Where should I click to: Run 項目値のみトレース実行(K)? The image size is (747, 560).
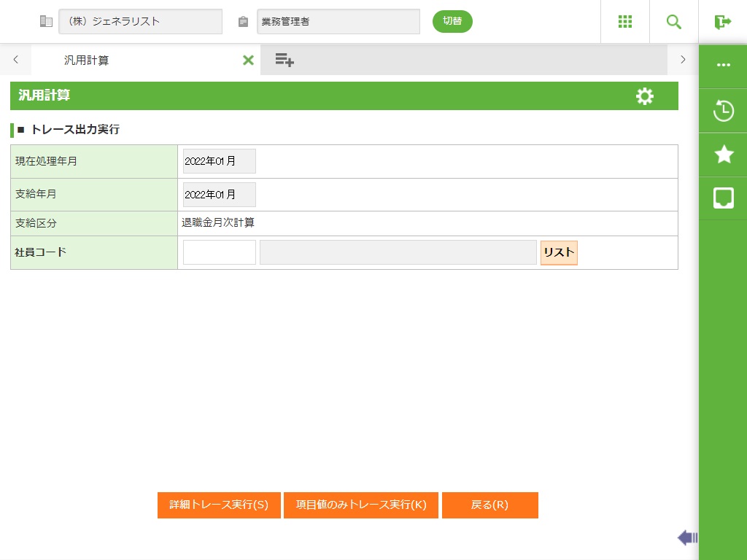click(x=360, y=505)
